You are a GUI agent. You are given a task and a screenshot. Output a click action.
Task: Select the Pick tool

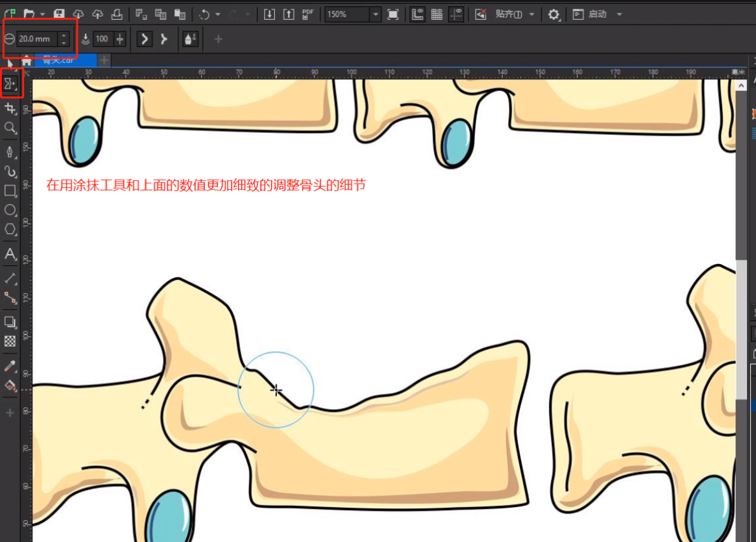point(9,63)
